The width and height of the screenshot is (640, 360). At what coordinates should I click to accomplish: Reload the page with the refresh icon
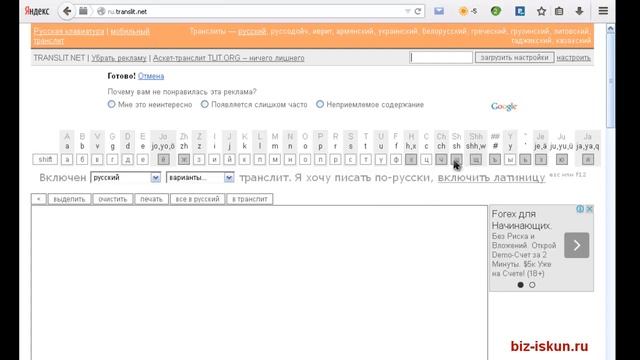[418, 11]
